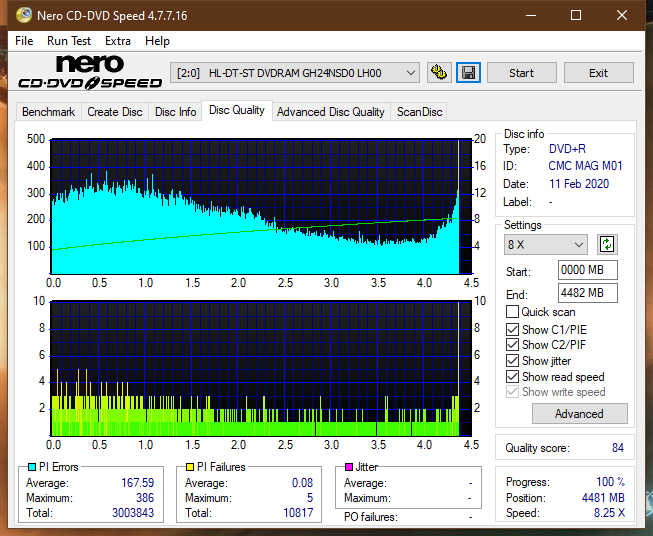Click the Start position 0000 MB field
The height and width of the screenshot is (536, 653).
[587, 270]
